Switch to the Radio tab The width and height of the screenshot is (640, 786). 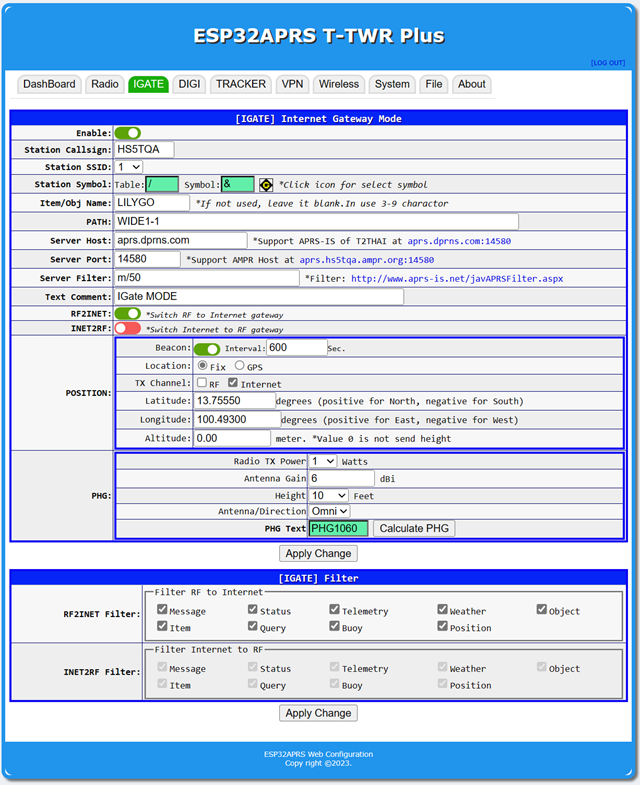[105, 84]
